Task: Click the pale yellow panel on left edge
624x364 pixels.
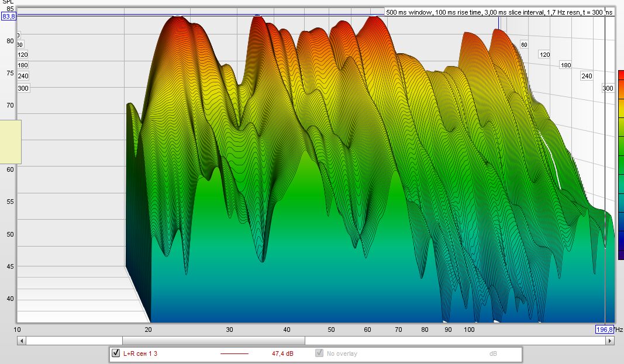Action: pyautogui.click(x=11, y=141)
